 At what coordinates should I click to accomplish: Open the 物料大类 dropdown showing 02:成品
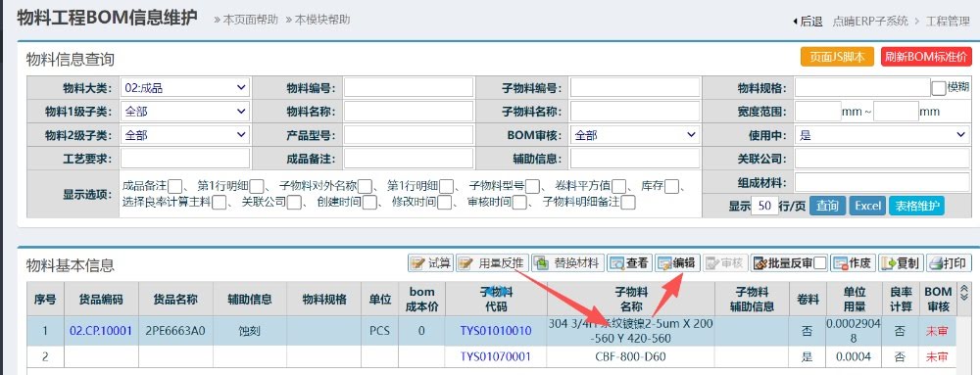[x=185, y=88]
